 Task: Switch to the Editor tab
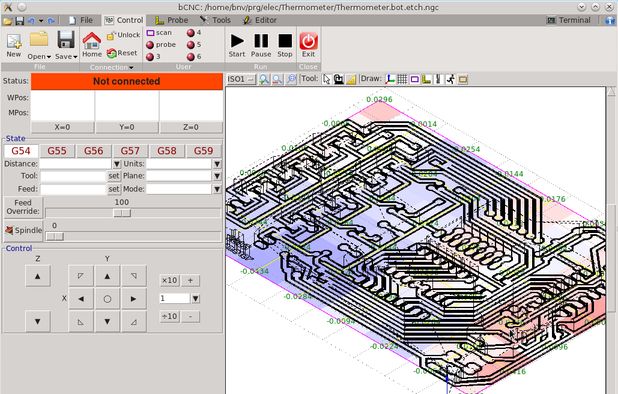pyautogui.click(x=260, y=20)
